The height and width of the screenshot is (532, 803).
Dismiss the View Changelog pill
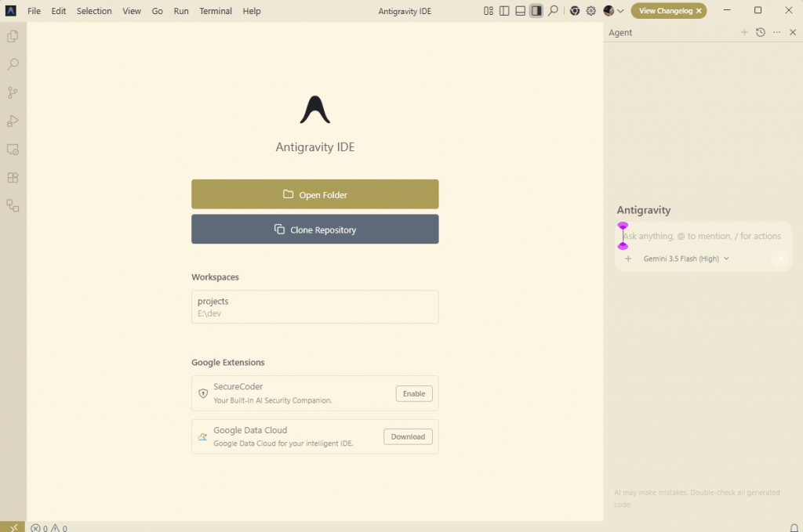pos(699,11)
